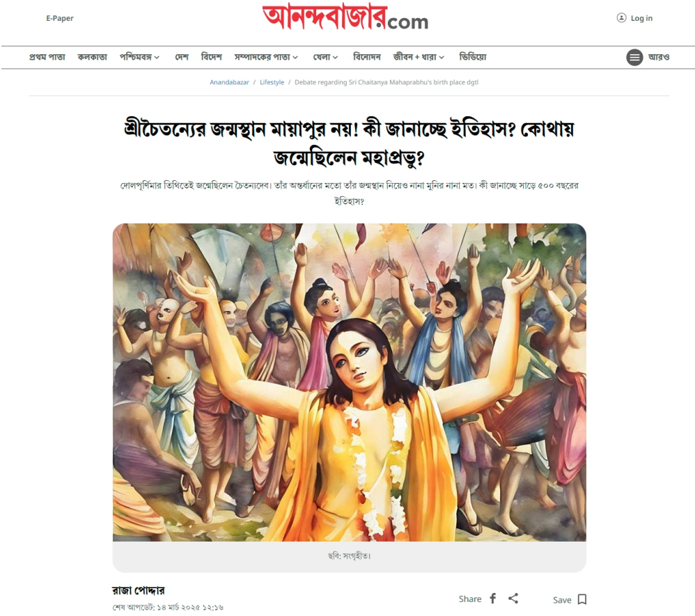The image size is (695, 616).
Task: Click the Lifestyle breadcrumb link
Action: coord(272,82)
